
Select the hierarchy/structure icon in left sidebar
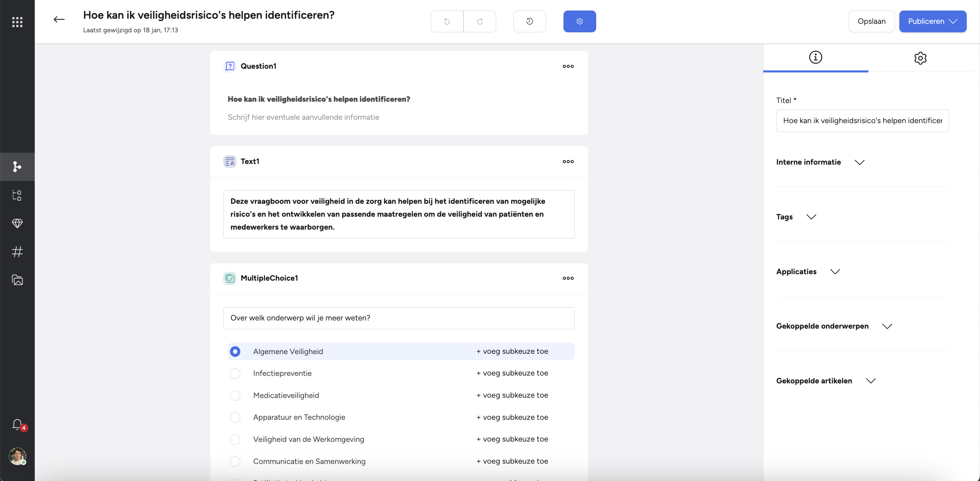point(17,195)
